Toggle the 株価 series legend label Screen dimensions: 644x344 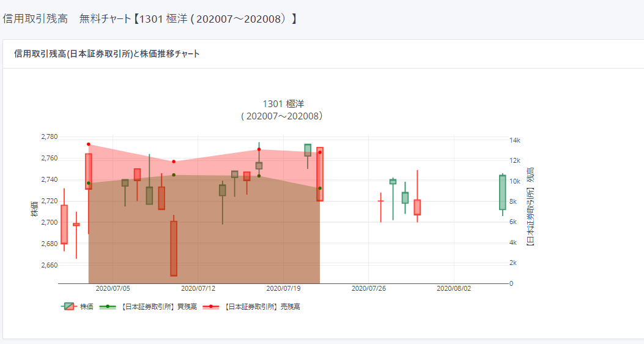click(87, 307)
